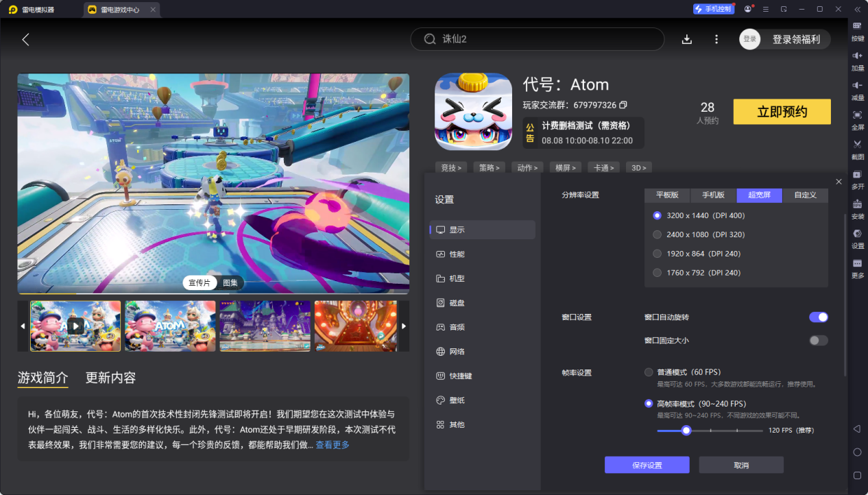Expand description via 查看更多 link
The image size is (868, 495).
coord(333,445)
